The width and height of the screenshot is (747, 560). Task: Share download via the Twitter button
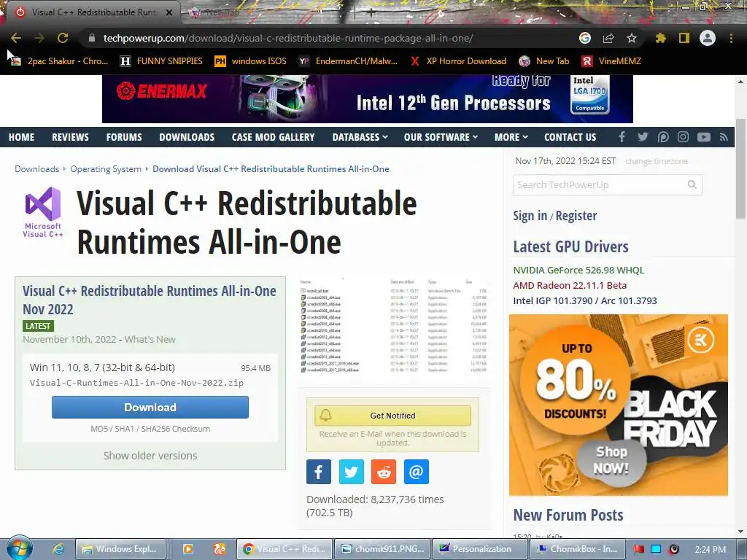tap(351, 472)
